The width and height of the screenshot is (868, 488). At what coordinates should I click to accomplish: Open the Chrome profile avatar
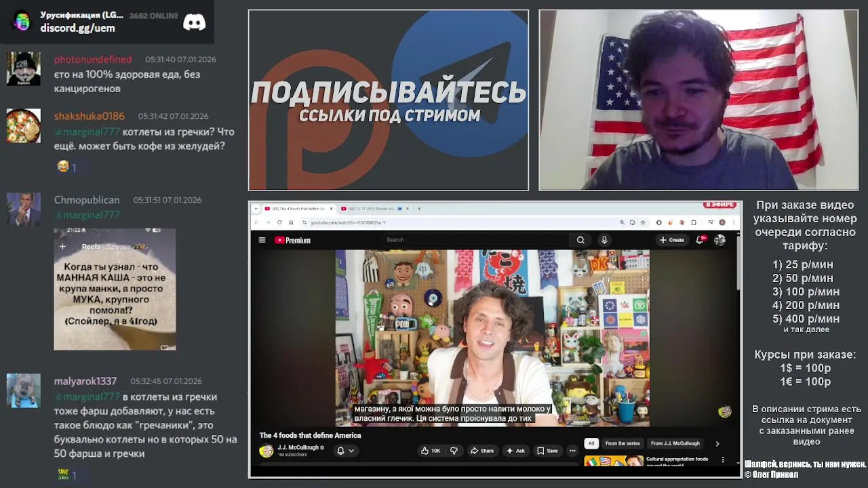(722, 222)
